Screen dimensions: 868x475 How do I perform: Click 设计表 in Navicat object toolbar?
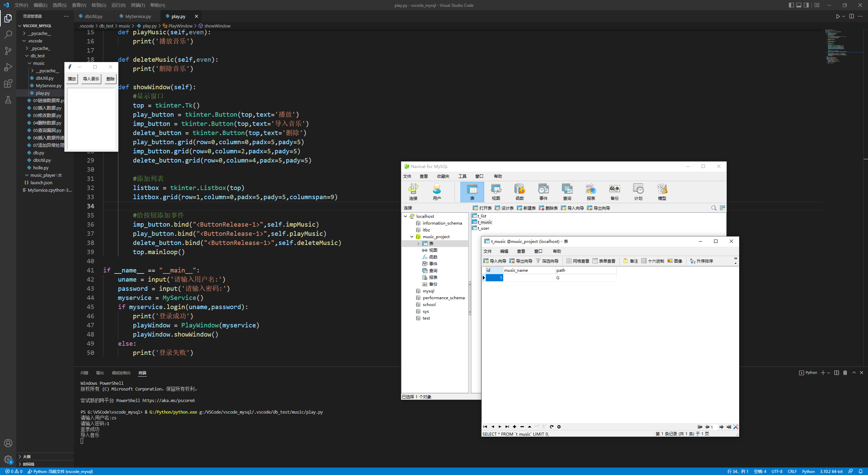pos(505,208)
